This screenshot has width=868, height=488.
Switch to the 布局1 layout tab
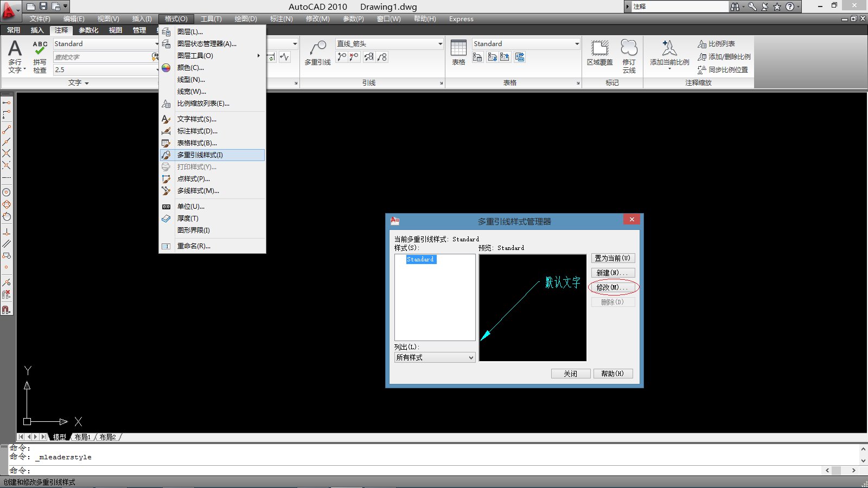[x=82, y=437]
